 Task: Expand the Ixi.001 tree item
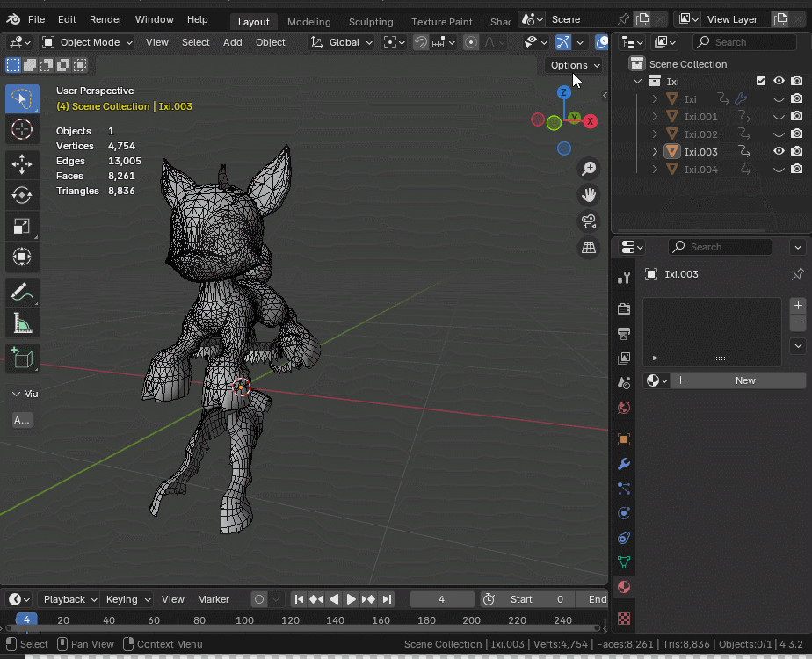point(655,116)
